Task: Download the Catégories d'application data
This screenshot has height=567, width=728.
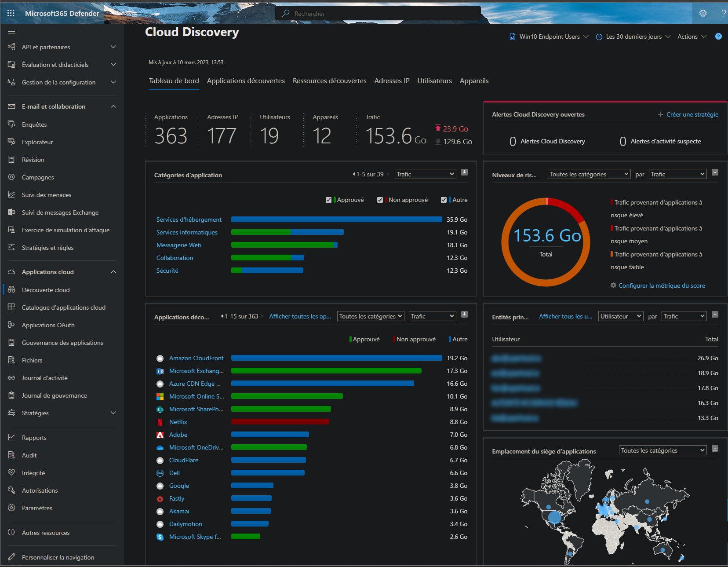Action: [x=464, y=172]
